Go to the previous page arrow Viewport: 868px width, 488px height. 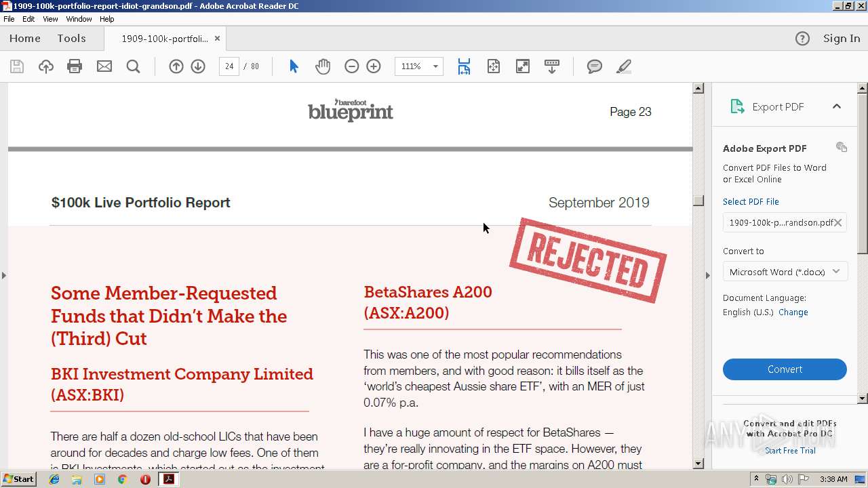tap(176, 66)
